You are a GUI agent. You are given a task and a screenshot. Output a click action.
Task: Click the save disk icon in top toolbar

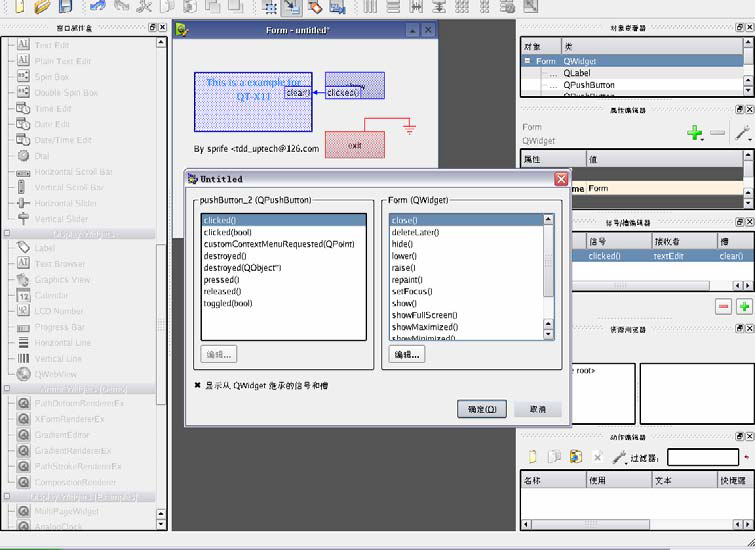click(66, 6)
